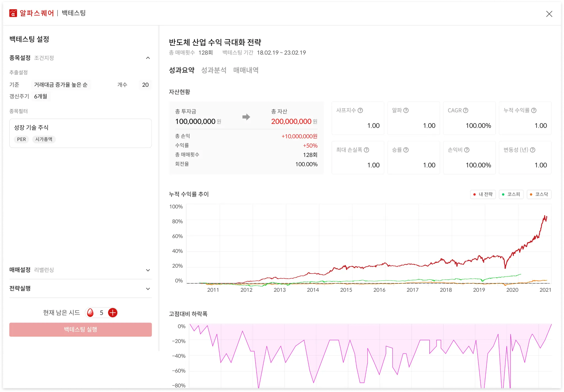The height and width of the screenshot is (392, 564).
Task: Click the 최대 손실폭 help icon
Action: click(366, 150)
